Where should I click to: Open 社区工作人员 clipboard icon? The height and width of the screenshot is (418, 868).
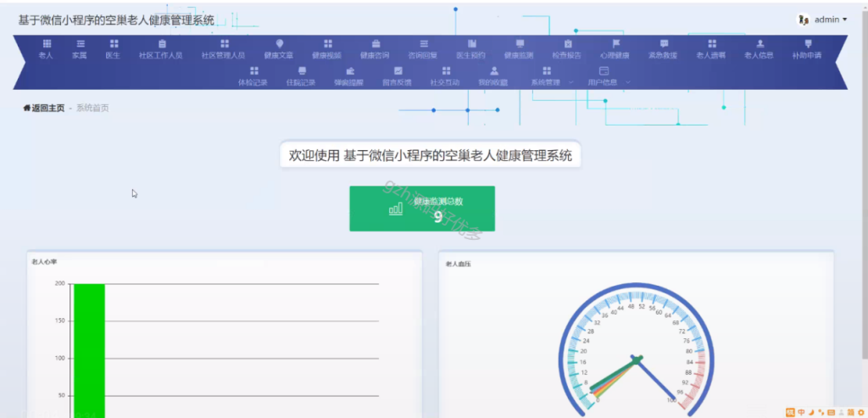pyautogui.click(x=162, y=44)
